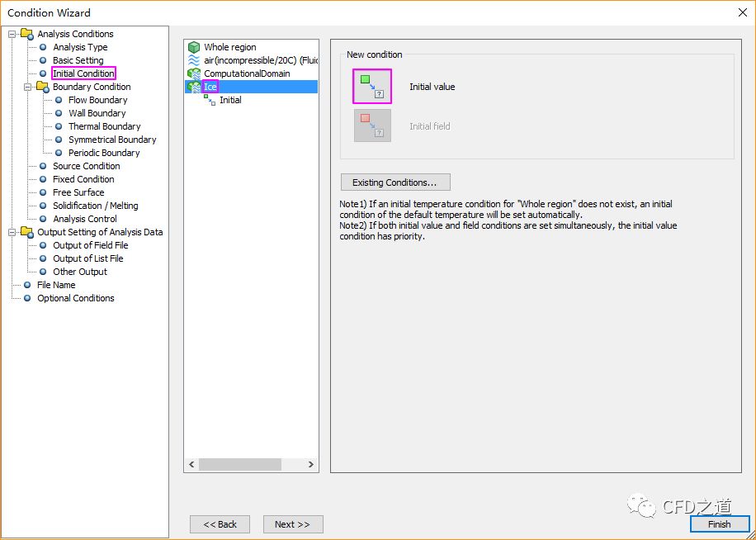Collapse the Boundary Condition tree node
The width and height of the screenshot is (756, 540).
(27, 87)
